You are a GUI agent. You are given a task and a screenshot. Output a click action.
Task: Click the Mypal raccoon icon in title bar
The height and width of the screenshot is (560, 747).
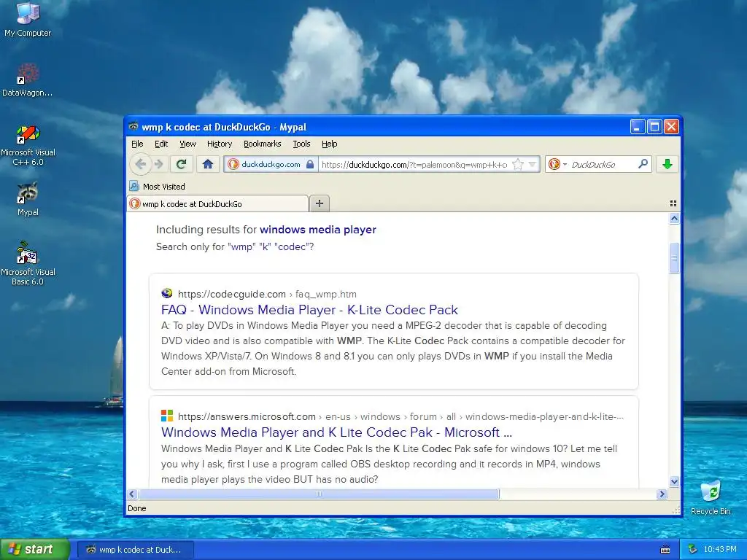133,127
